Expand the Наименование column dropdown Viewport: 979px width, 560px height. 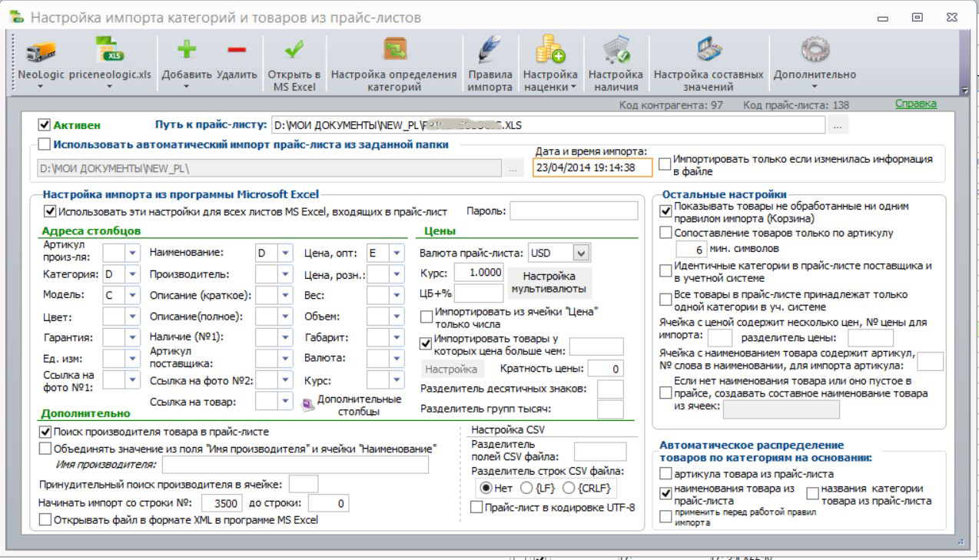(285, 252)
